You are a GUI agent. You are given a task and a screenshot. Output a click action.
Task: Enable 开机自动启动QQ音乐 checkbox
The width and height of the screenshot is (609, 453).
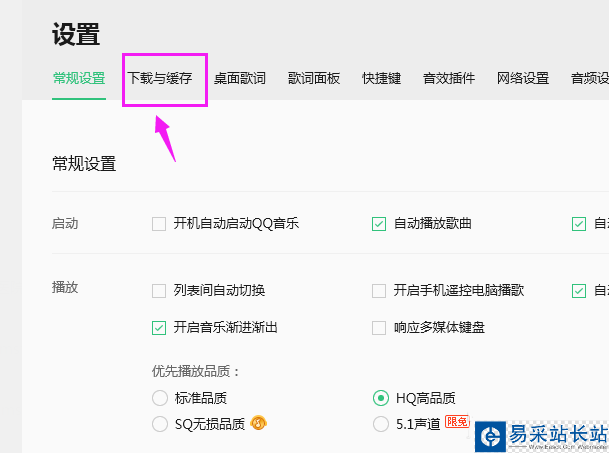[x=159, y=224]
